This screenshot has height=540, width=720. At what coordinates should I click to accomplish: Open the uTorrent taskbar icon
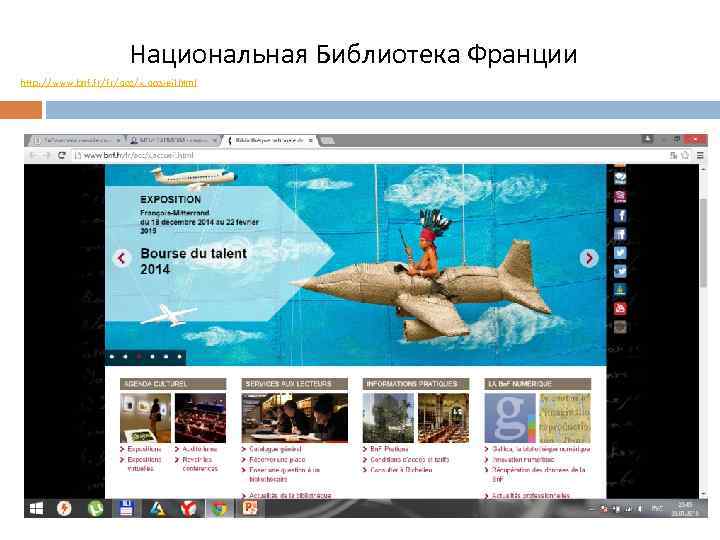tap(95, 508)
